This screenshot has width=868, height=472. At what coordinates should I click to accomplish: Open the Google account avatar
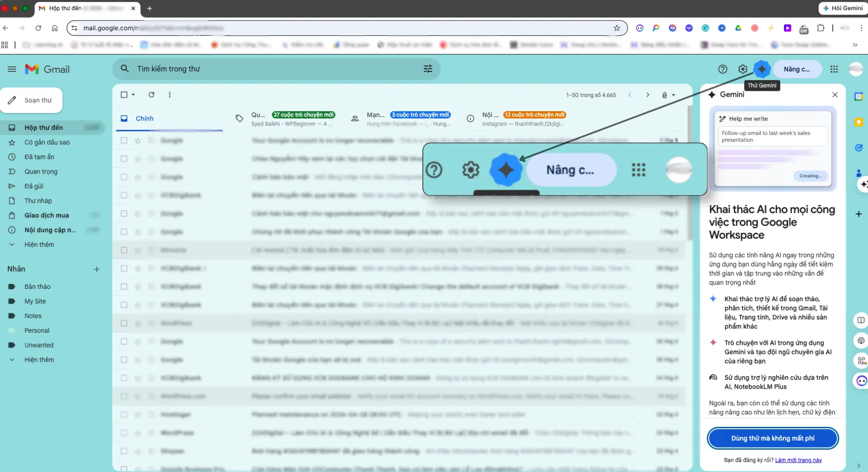tap(856, 69)
